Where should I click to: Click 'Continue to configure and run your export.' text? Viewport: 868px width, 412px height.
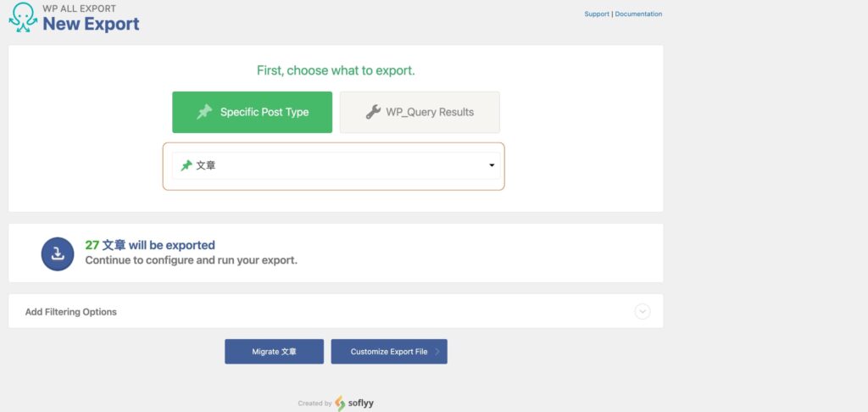pyautogui.click(x=191, y=259)
